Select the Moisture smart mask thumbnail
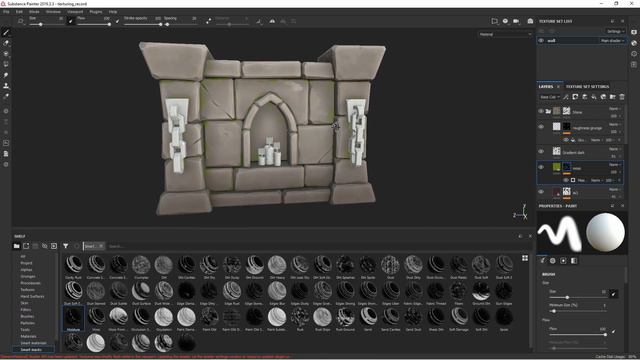The image size is (640, 360). click(73, 318)
